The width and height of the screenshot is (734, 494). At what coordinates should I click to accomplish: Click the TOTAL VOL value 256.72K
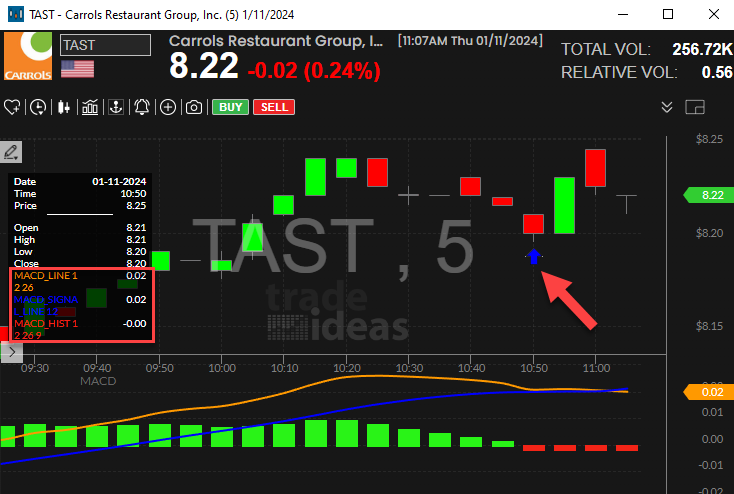tap(702, 49)
